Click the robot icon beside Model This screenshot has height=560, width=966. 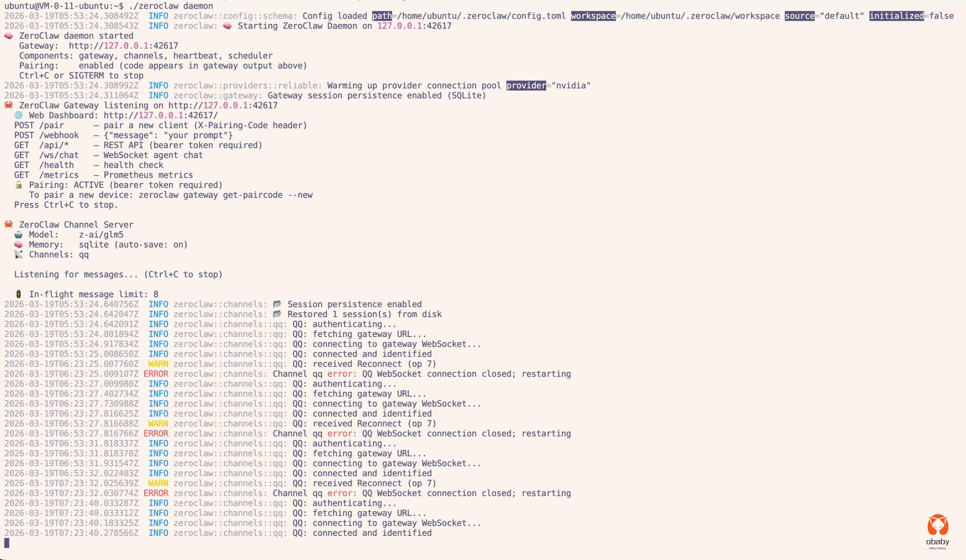click(x=18, y=235)
